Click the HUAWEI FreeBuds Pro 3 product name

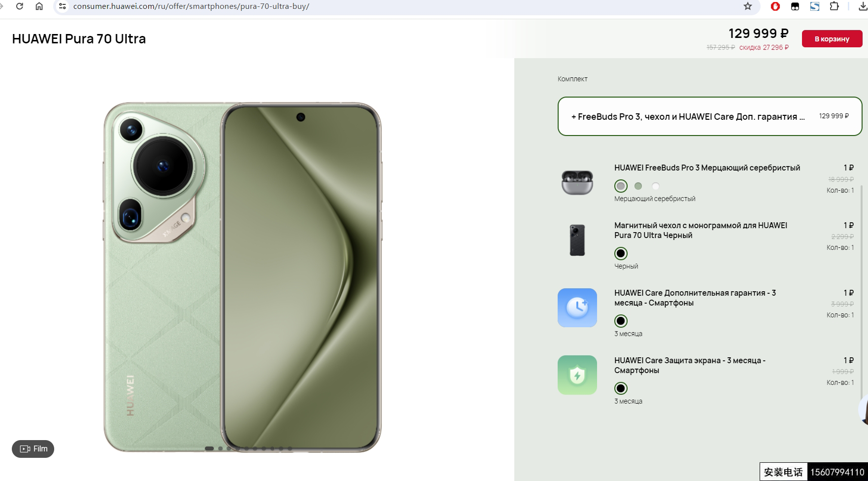point(707,168)
